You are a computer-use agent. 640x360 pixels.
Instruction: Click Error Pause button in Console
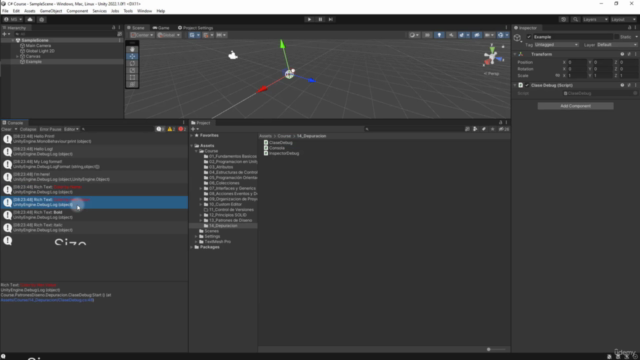point(50,129)
